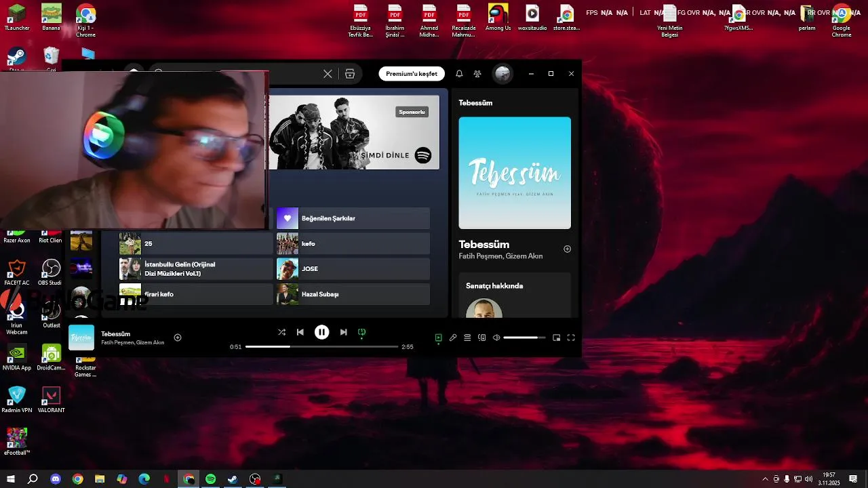868x488 pixels.
Task: Seek within the song progress bar
Action: pos(321,346)
